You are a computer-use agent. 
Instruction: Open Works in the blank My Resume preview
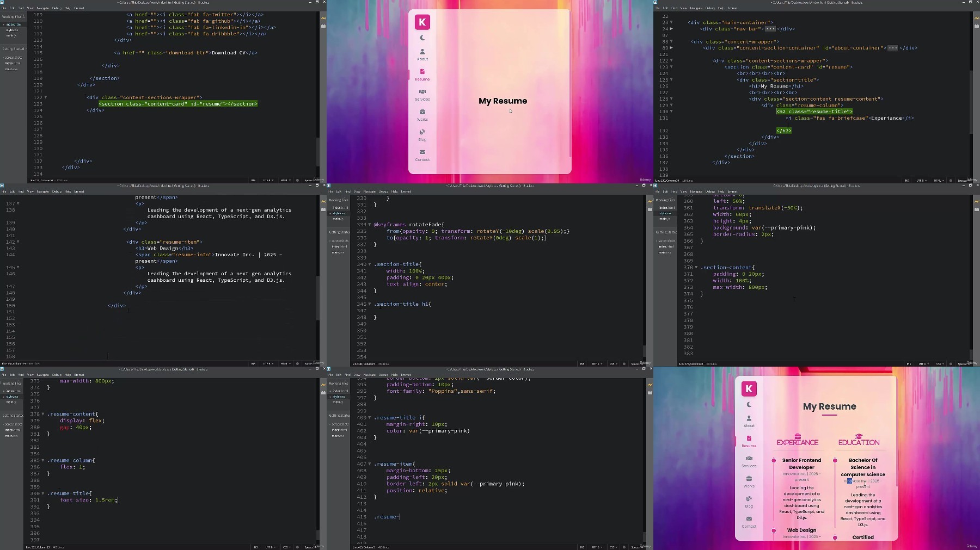422,115
